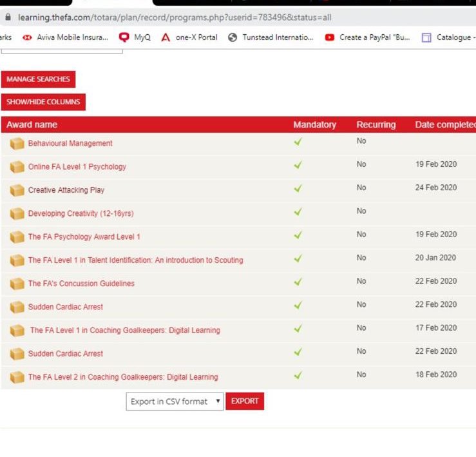The image size is (476, 457).
Task: Open the Behavioural Management award link
Action: pyautogui.click(x=70, y=144)
